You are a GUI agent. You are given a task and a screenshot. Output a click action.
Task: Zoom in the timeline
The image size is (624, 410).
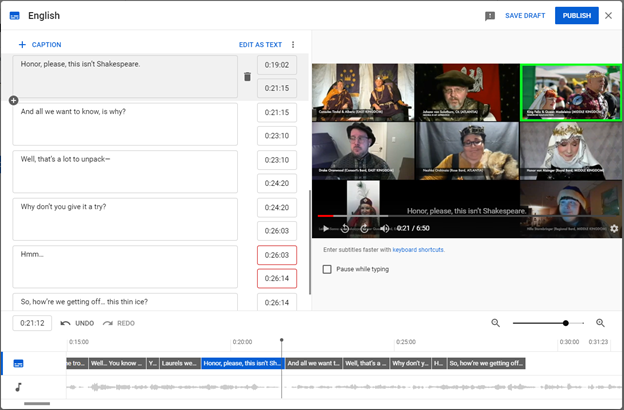pyautogui.click(x=600, y=323)
